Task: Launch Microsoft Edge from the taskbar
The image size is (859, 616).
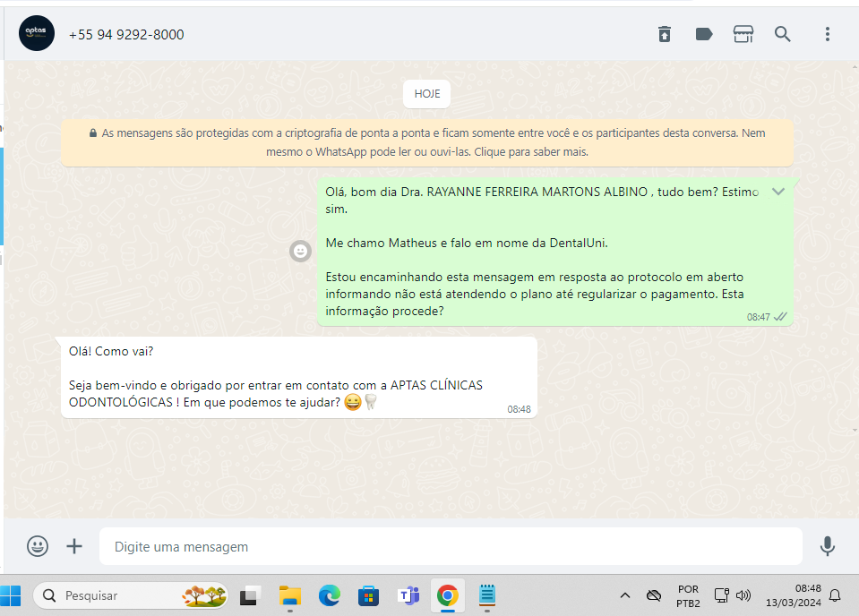Action: pos(330,595)
